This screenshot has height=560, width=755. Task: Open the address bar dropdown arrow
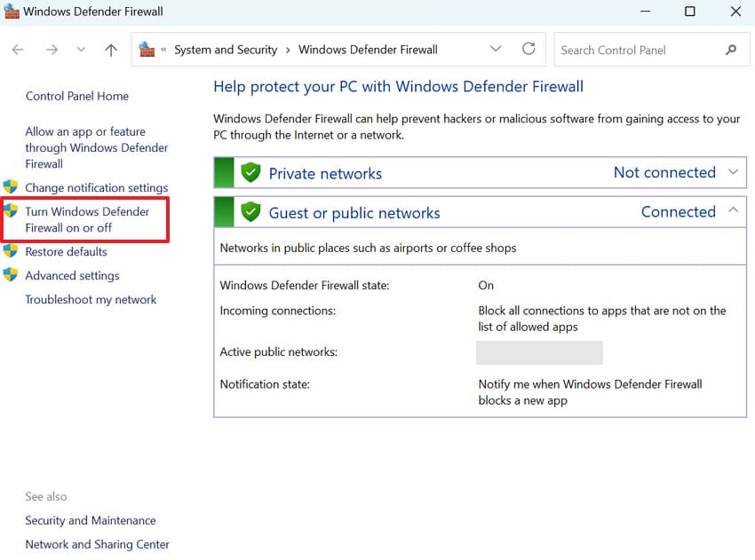(496, 50)
